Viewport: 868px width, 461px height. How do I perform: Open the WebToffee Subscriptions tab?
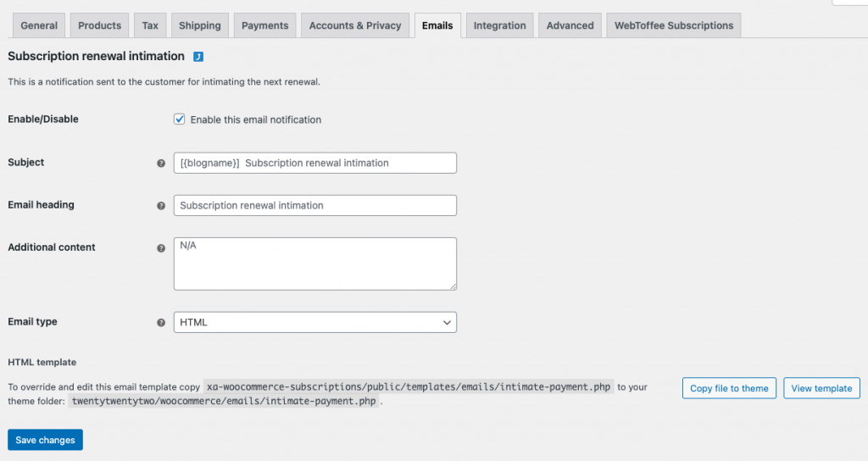click(674, 25)
